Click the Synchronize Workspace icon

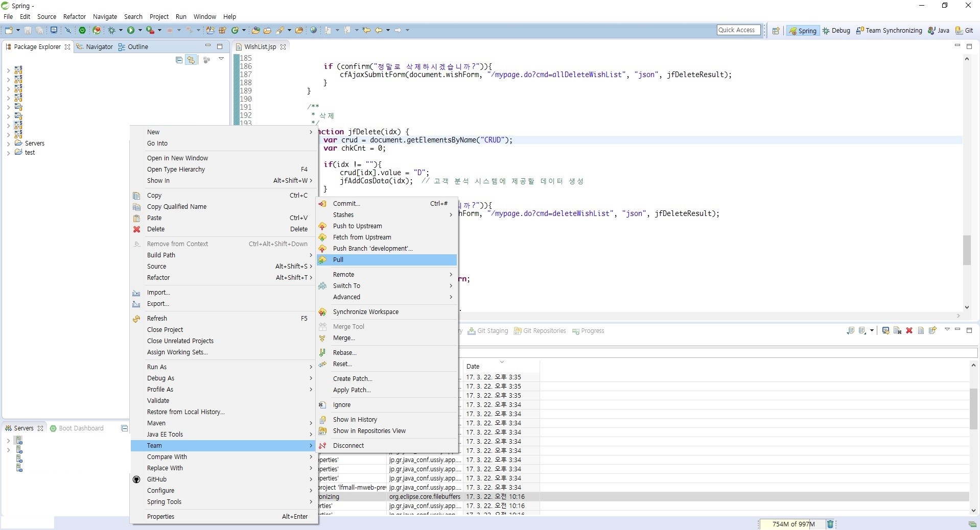point(322,312)
